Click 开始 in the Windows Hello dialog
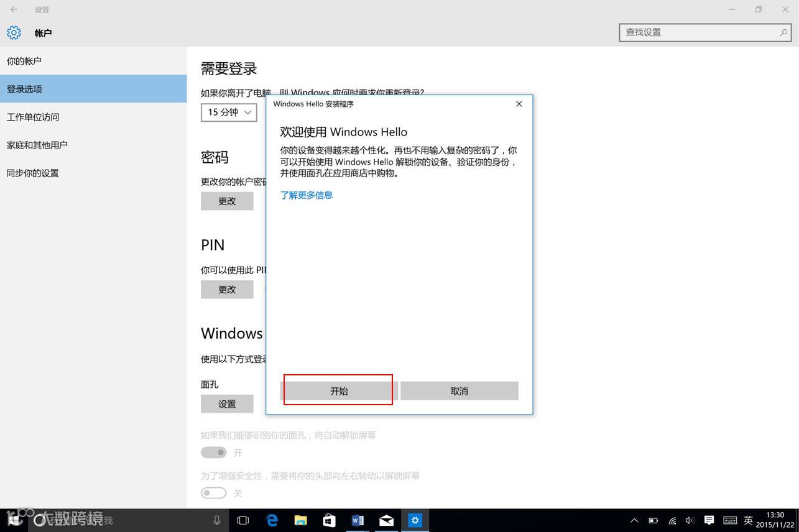 point(339,391)
